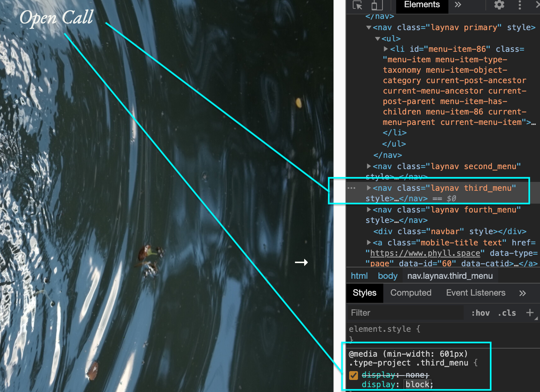Toggle the device toolbar icon
This screenshot has width=540, height=392.
376,6
